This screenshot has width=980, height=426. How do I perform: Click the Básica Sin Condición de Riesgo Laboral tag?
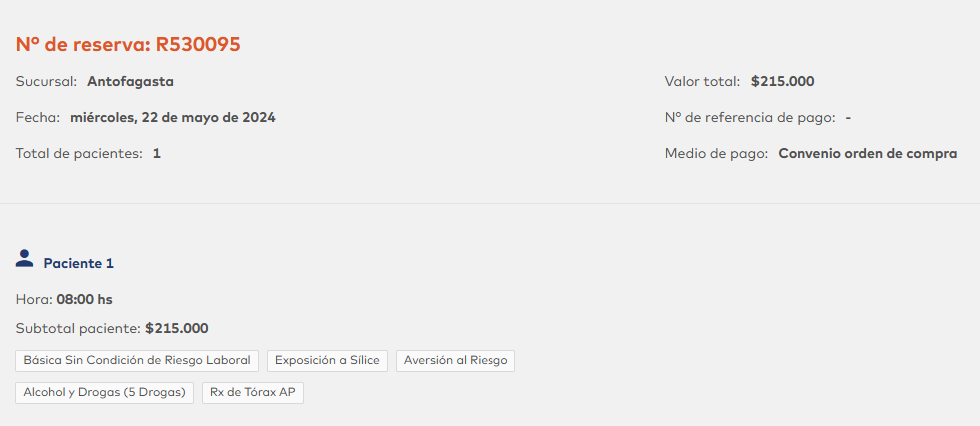(138, 360)
